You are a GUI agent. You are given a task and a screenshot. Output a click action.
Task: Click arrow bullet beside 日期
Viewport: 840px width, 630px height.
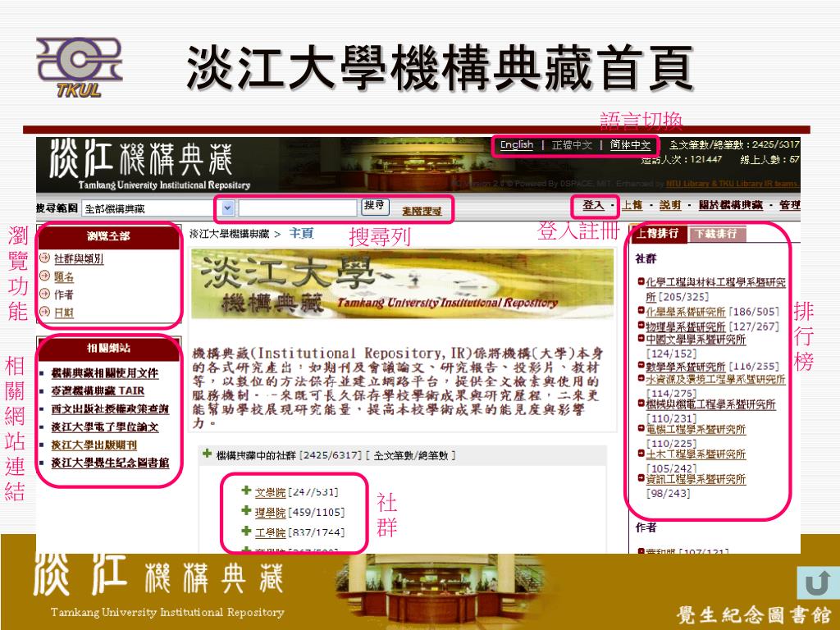click(x=44, y=312)
